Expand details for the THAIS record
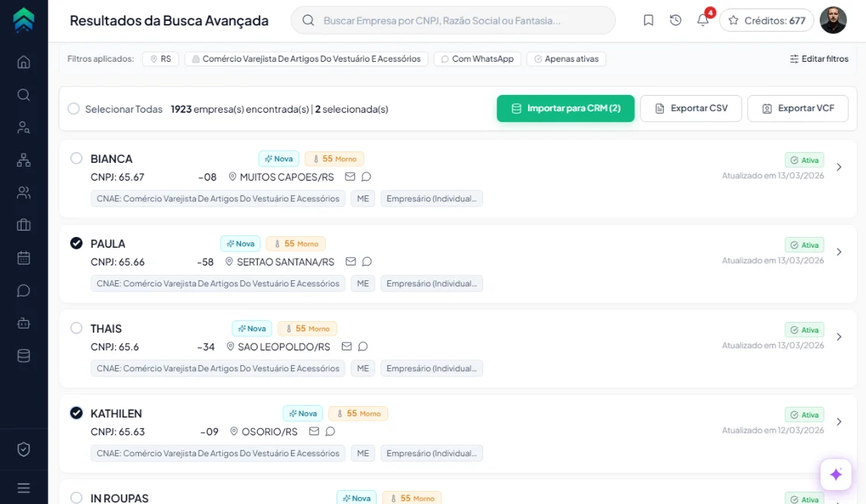Screen dimensions: 866x504 point(839,337)
